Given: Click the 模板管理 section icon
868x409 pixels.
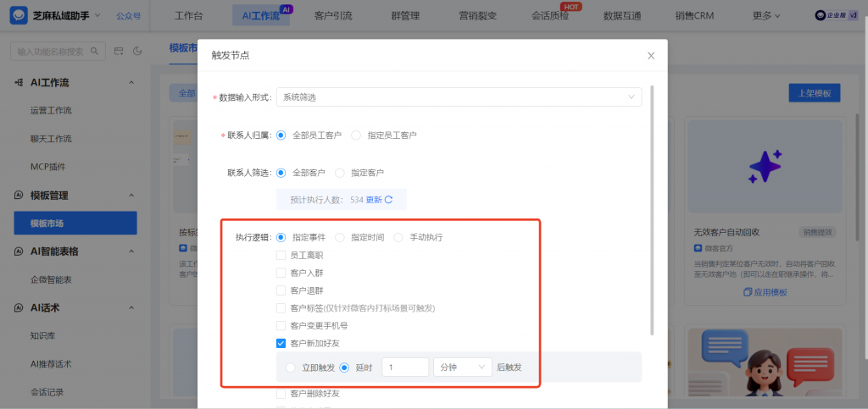Looking at the screenshot, I should 19,195.
